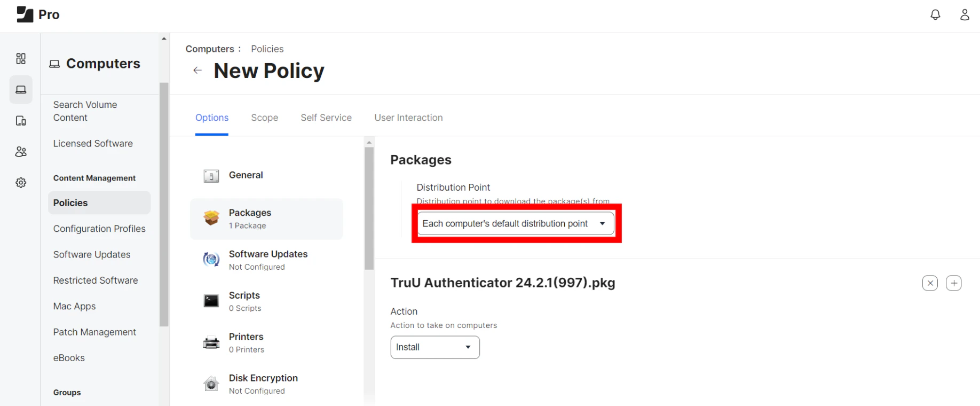Select the Computers laptop icon in left rail

[x=21, y=90]
